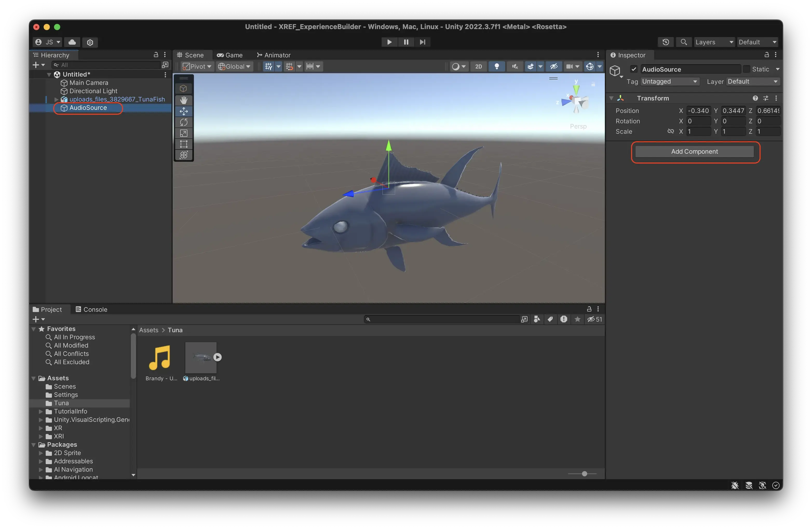Uncheck the AudioSource active checkbox
The height and width of the screenshot is (529, 812).
point(634,69)
